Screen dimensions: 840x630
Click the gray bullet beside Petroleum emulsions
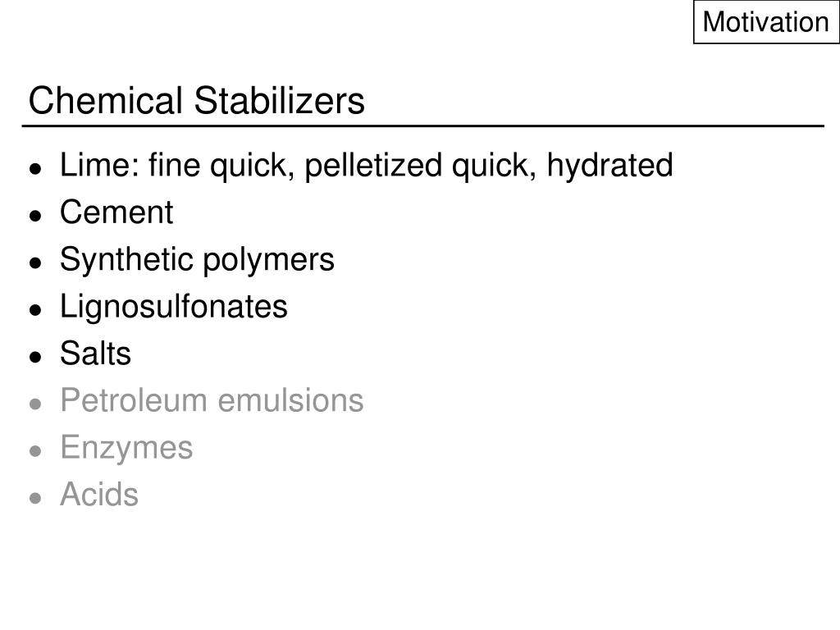35,404
